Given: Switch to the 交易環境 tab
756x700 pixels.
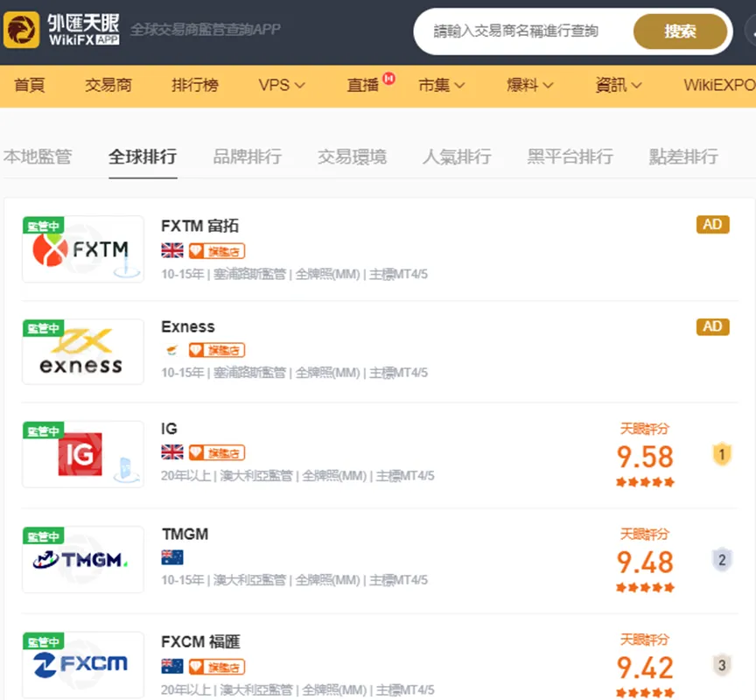Looking at the screenshot, I should click(x=352, y=157).
